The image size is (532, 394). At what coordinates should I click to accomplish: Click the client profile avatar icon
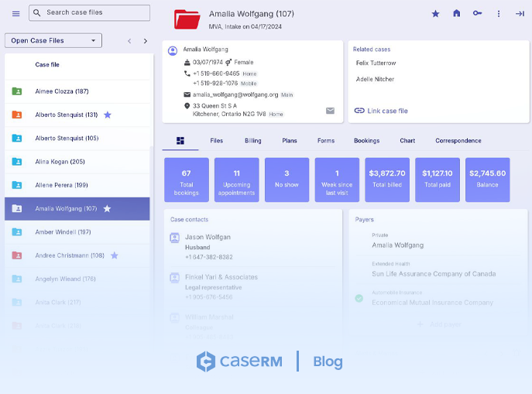(x=173, y=51)
